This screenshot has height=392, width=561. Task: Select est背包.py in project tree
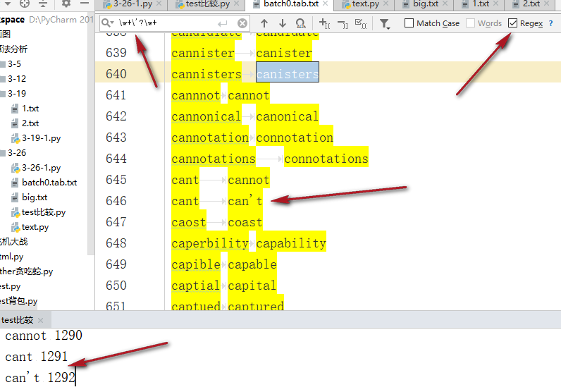coord(18,302)
